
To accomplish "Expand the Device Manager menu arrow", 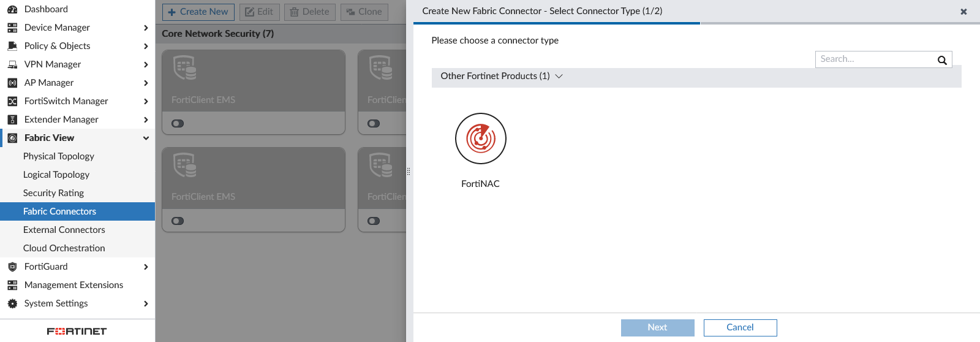I will pos(146,28).
